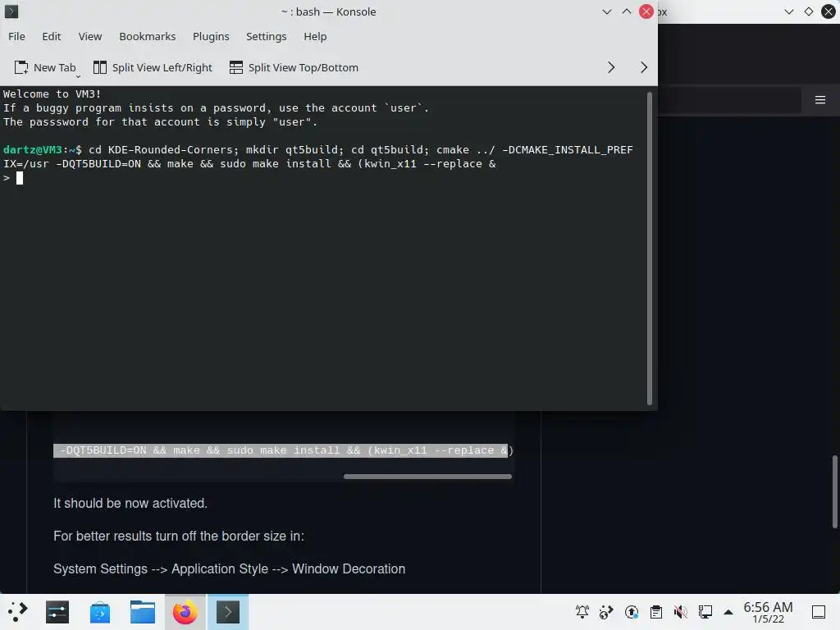Click the text 'It should be now activated.'
Image resolution: width=840 pixels, height=630 pixels.
[130, 504]
